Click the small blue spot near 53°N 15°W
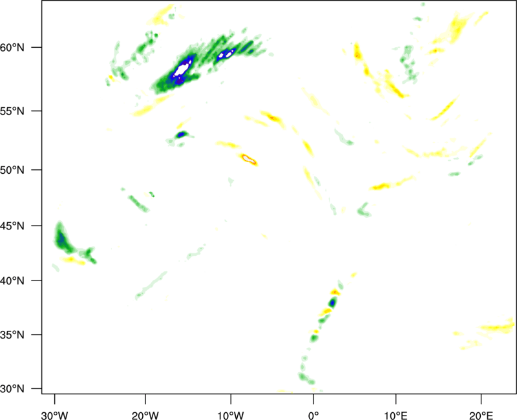The width and height of the screenshot is (517, 420). tap(183, 134)
